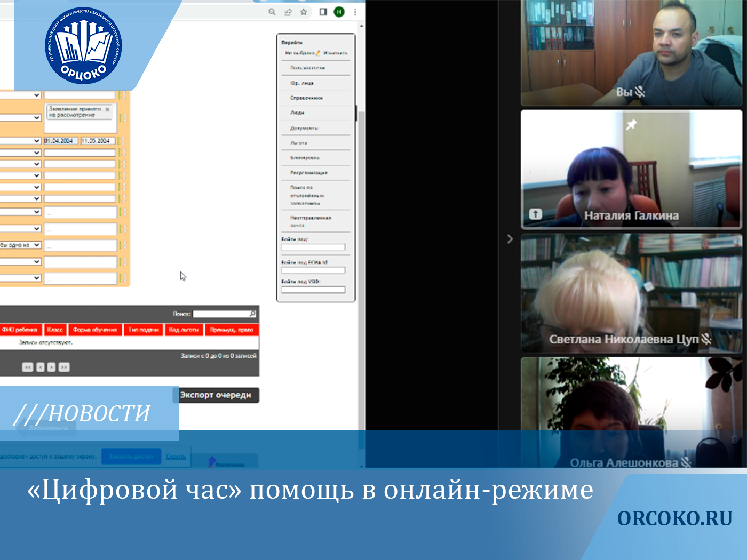Click the 'Экспорт очереди' button
Image resolution: width=747 pixels, height=560 pixels.
(x=216, y=395)
